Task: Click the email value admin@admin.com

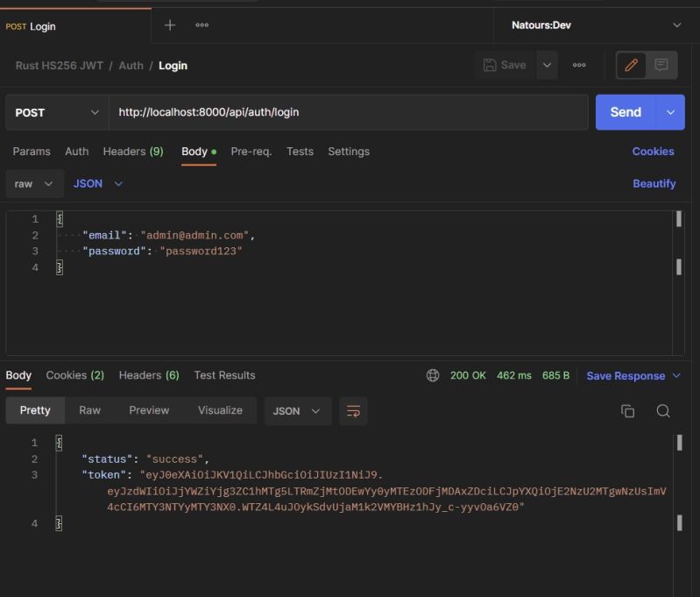Action: pyautogui.click(x=194, y=236)
